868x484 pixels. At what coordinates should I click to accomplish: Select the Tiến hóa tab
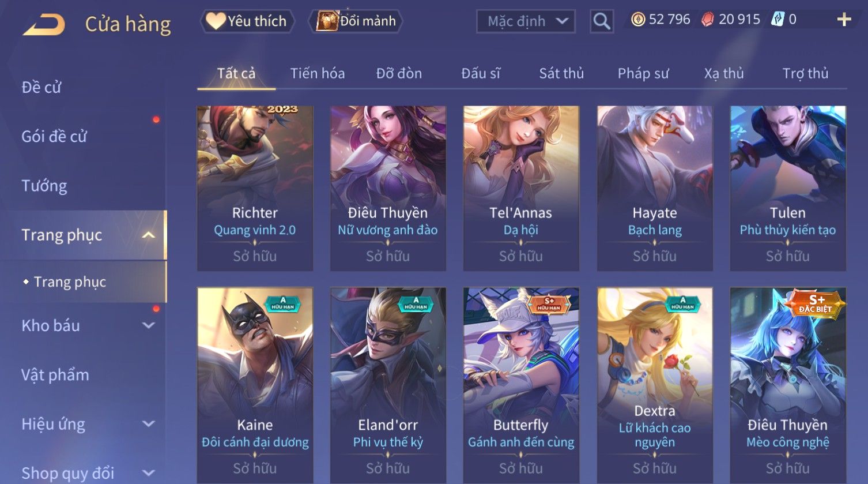click(x=318, y=73)
